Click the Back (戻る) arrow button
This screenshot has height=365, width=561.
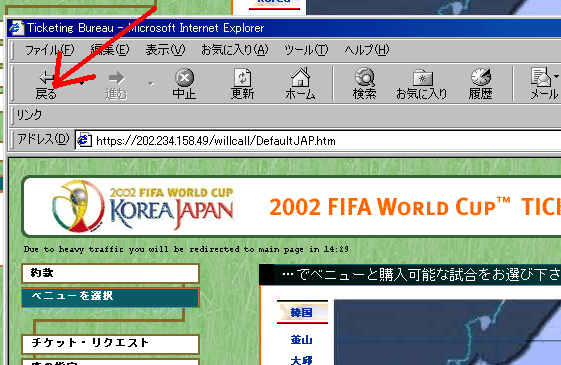pos(47,84)
